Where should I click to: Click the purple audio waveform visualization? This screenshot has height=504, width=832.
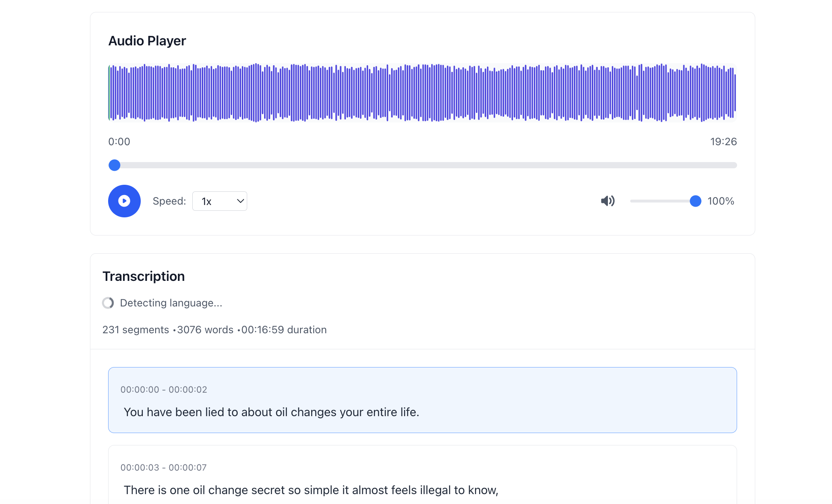pyautogui.click(x=422, y=93)
